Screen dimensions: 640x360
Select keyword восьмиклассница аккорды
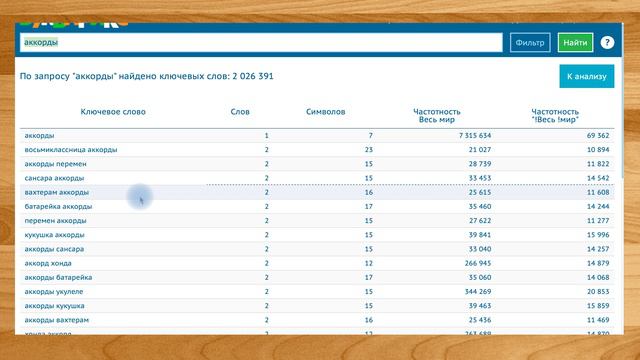click(71, 150)
